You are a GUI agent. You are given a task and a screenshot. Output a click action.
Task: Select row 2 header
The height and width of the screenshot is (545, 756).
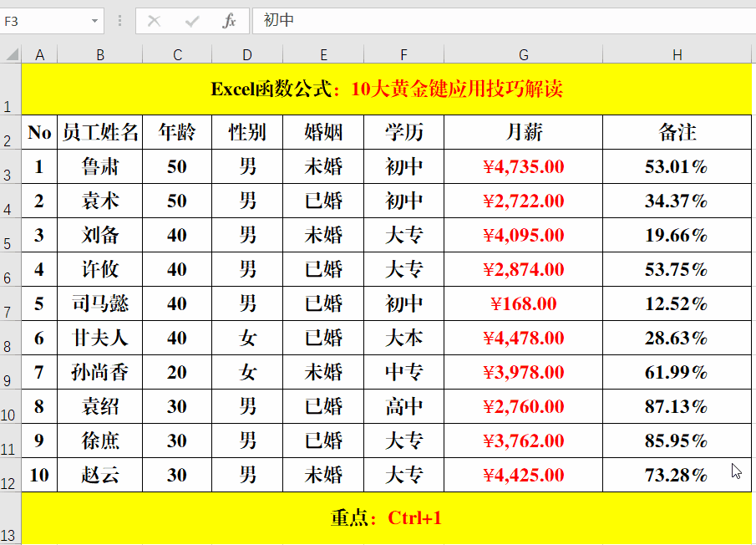[10, 132]
